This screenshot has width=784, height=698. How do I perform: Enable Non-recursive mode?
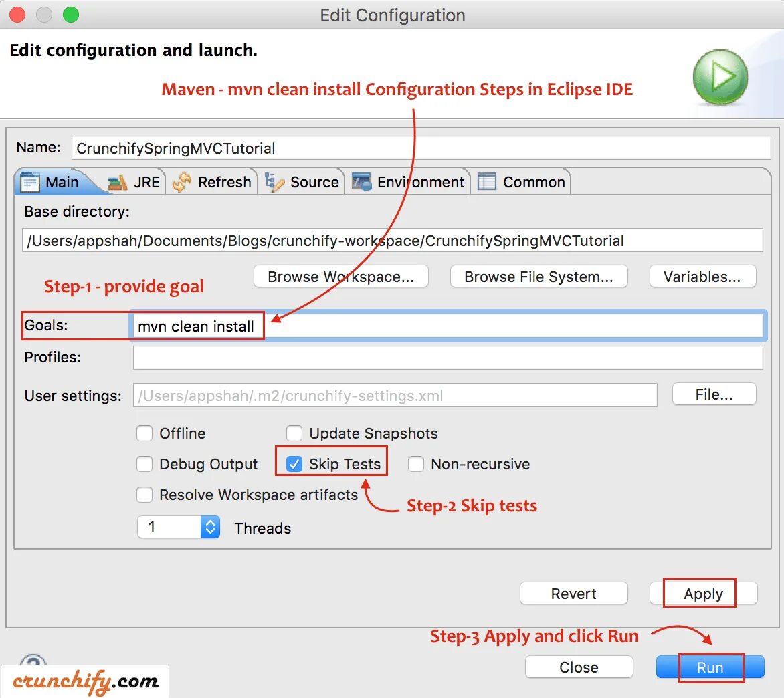coord(416,464)
